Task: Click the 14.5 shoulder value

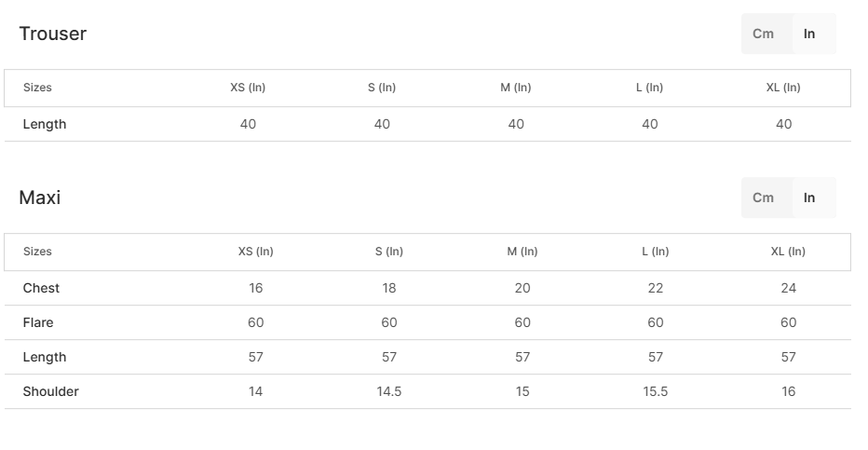Action: [389, 392]
